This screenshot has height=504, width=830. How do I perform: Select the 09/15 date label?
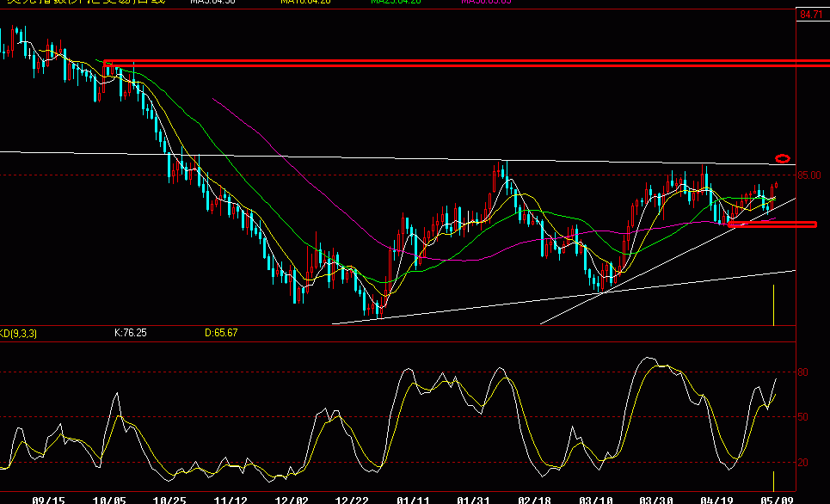tap(49, 500)
